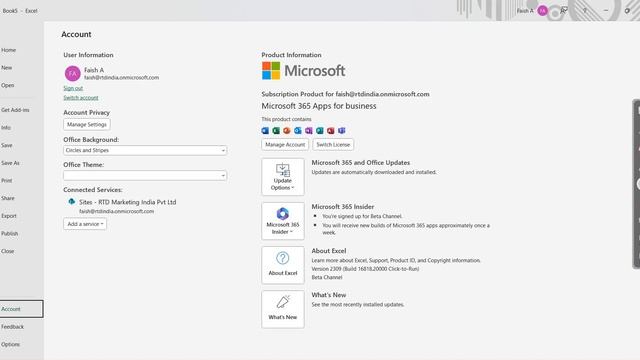Go to Home in the backstage sidebar

(9, 50)
